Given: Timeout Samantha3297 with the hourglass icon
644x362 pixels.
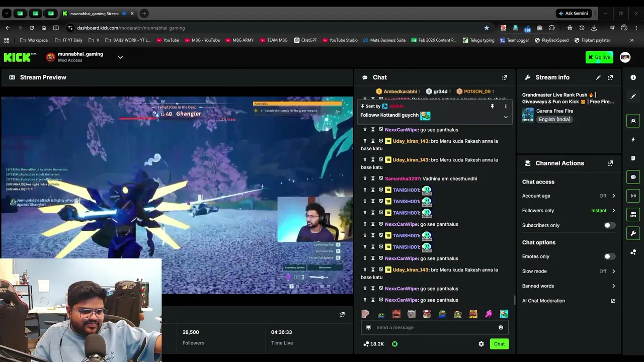Looking at the screenshot, I should point(373,178).
